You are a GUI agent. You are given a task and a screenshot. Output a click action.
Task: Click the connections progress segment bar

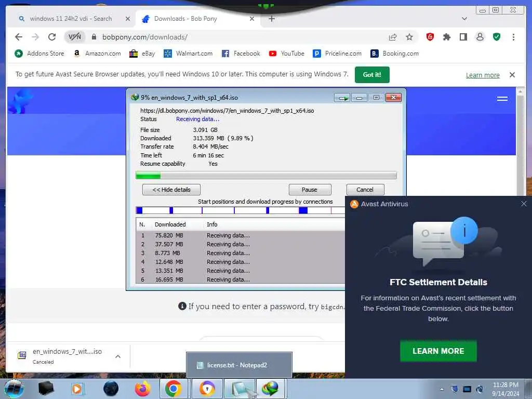pos(240,210)
